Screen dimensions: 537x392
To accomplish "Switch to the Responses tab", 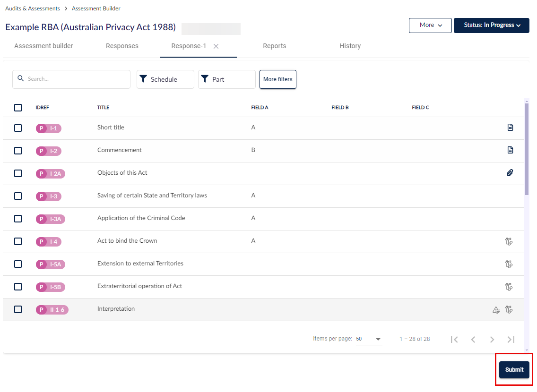I will click(122, 46).
